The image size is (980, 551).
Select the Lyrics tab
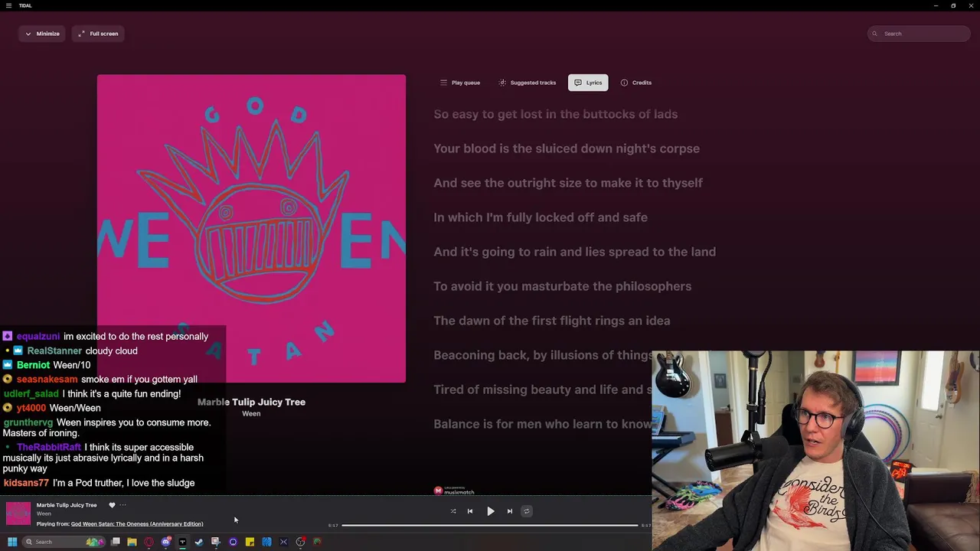[588, 83]
